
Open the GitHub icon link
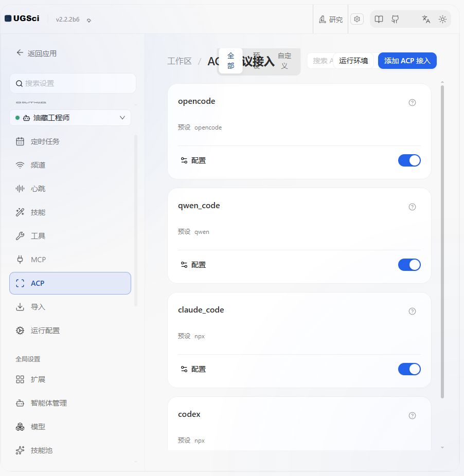[x=396, y=20]
